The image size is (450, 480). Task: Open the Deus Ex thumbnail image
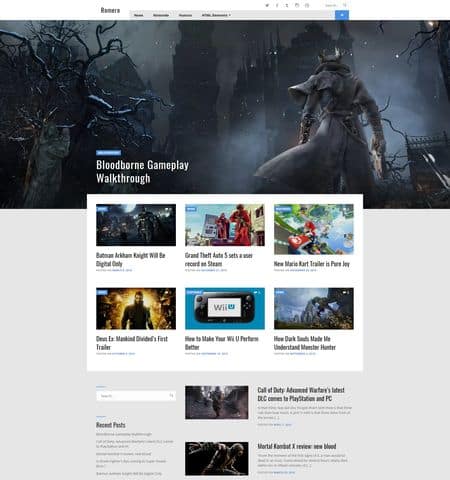136,309
